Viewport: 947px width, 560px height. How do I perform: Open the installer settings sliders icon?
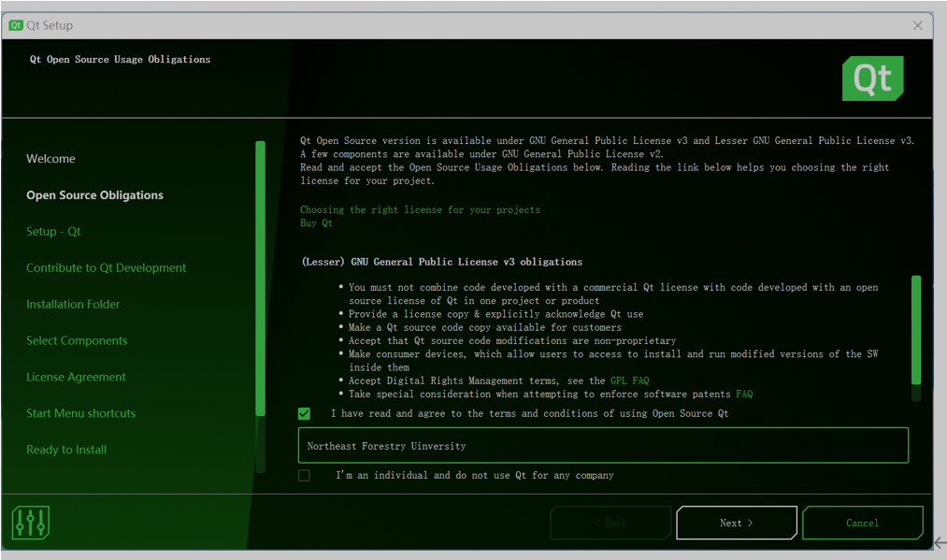[30, 523]
